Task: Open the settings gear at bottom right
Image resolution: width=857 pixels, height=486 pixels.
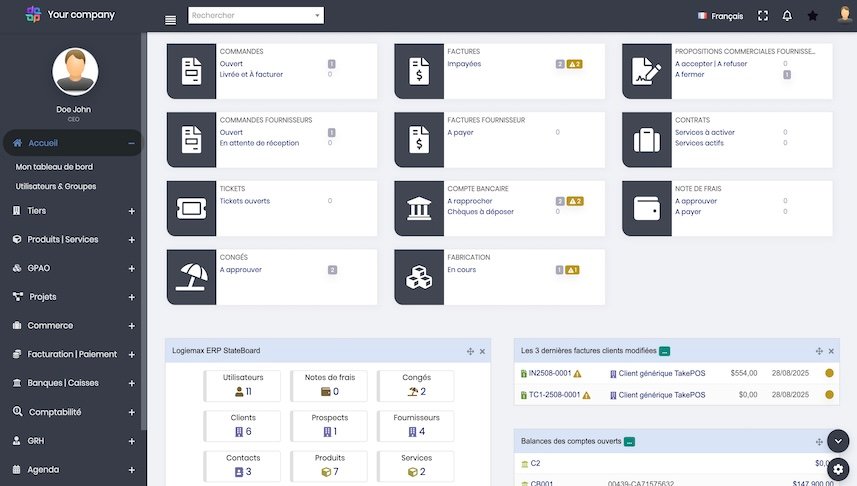Action: click(838, 468)
